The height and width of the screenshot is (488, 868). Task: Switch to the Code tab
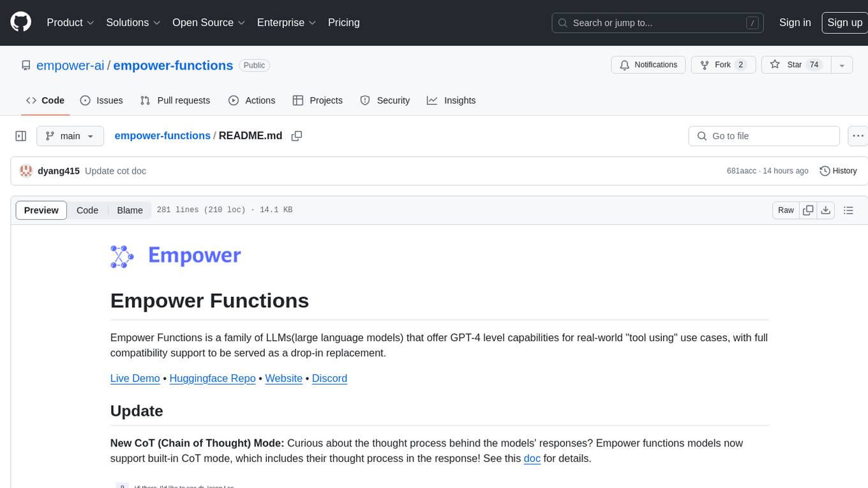click(x=45, y=100)
